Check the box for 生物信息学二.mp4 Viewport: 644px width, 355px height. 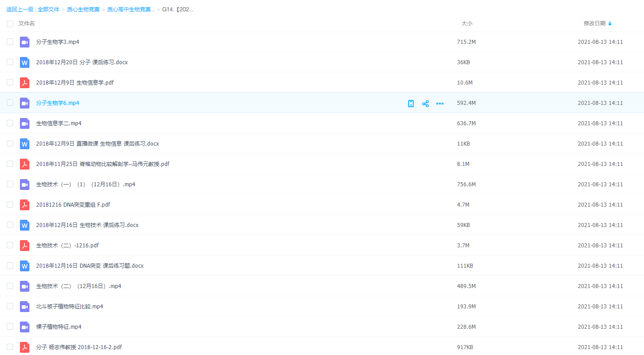point(10,123)
